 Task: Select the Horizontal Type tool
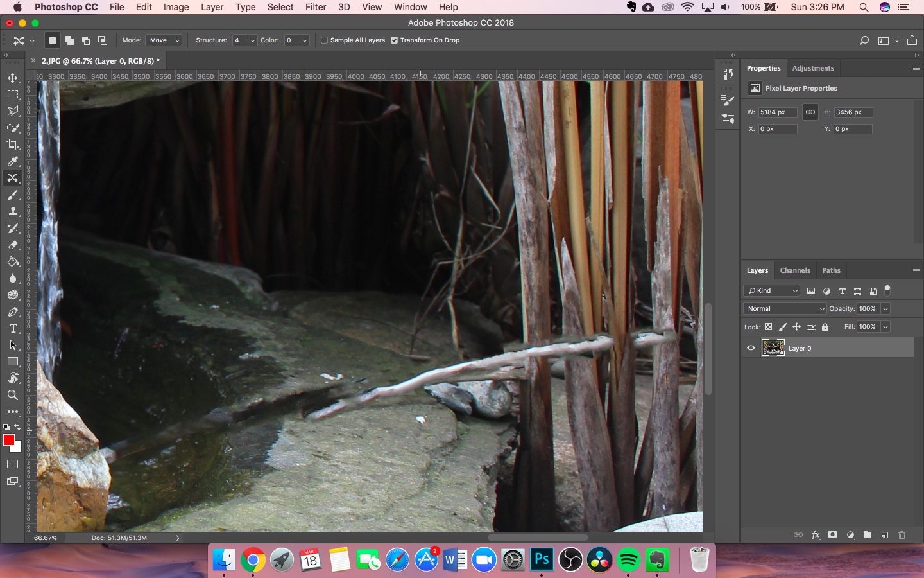coord(13,328)
